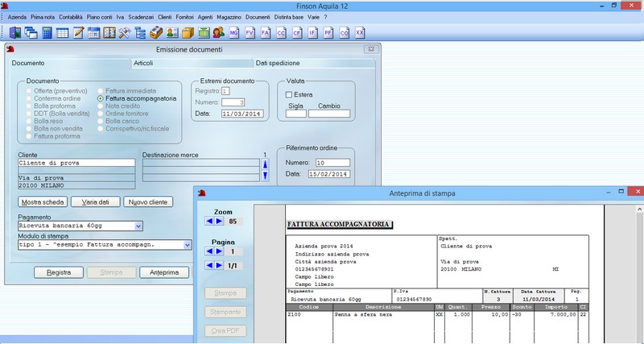Open the Scadenzari menu
Screen dimensions: 644x344
click(141, 17)
